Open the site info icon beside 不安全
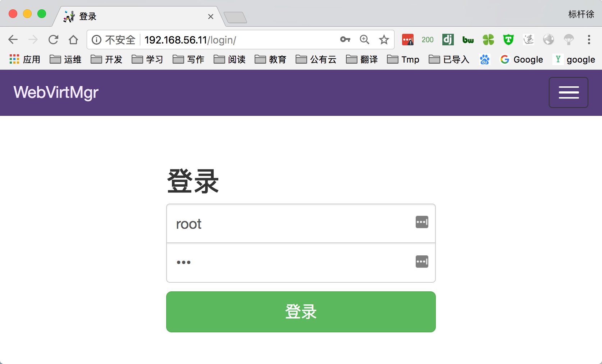The image size is (602, 364). pyautogui.click(x=96, y=40)
